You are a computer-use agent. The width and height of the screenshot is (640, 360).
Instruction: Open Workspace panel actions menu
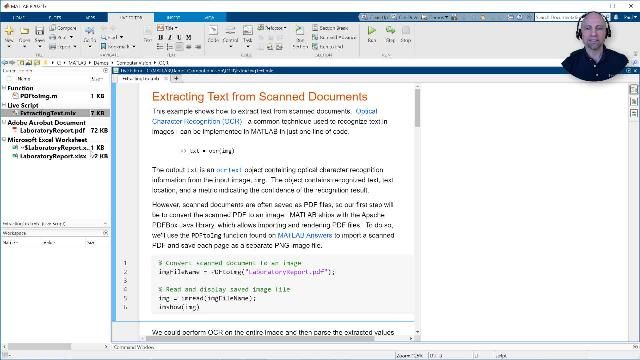click(106, 233)
